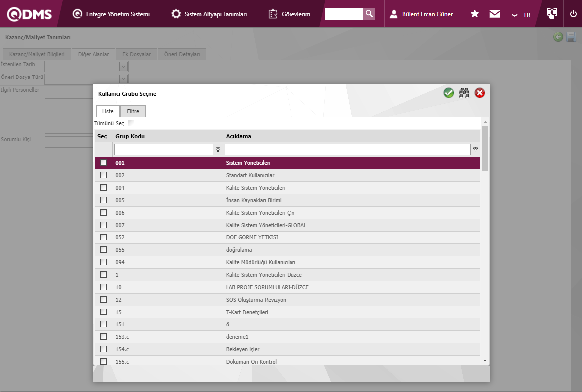
Task: Click the list scroll down arrow
Action: (x=485, y=361)
